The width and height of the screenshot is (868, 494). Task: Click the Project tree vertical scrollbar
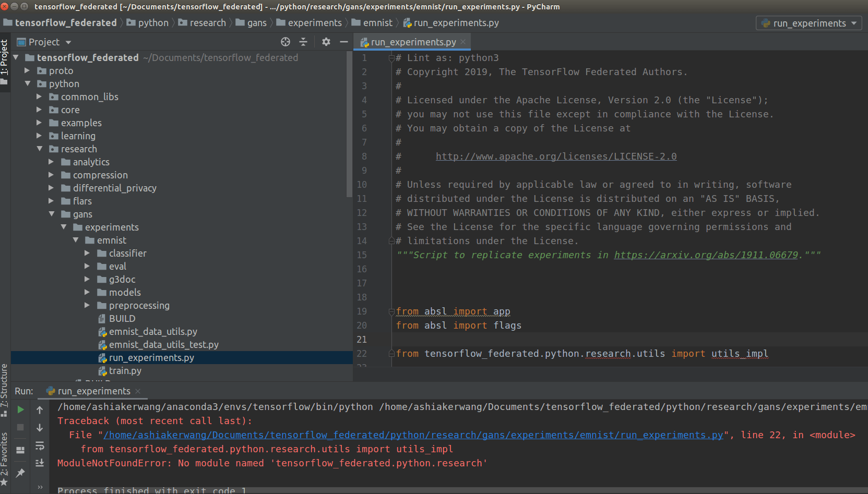click(x=349, y=124)
